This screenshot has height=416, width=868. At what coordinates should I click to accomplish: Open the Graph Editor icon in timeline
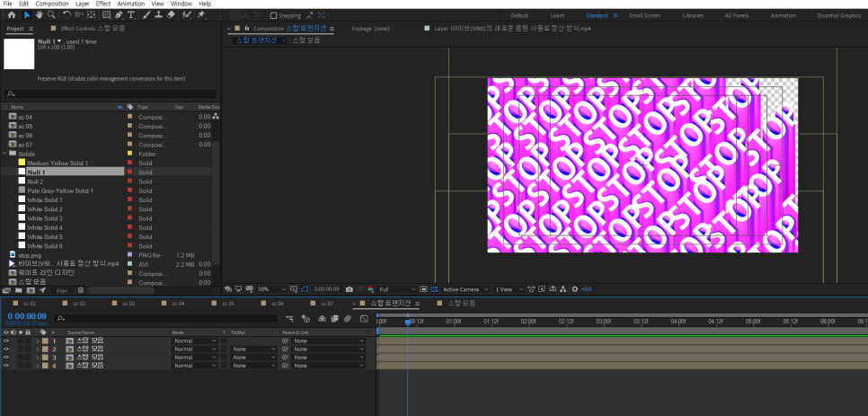[364, 319]
